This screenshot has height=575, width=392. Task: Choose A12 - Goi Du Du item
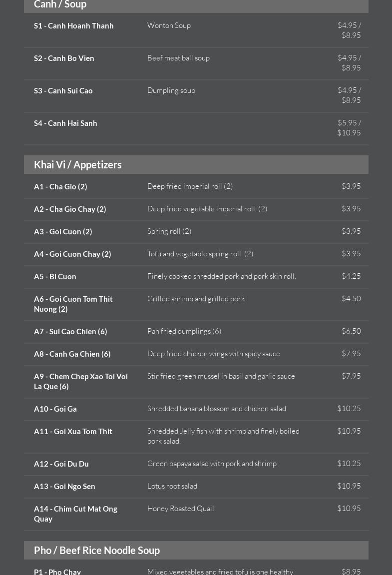[61, 464]
